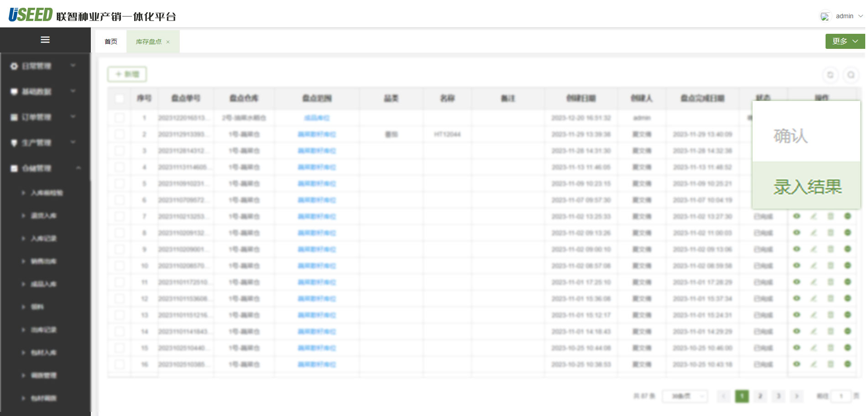This screenshot has height=416, width=868.
Task: Open the 更多 dropdown button
Action: tap(845, 41)
